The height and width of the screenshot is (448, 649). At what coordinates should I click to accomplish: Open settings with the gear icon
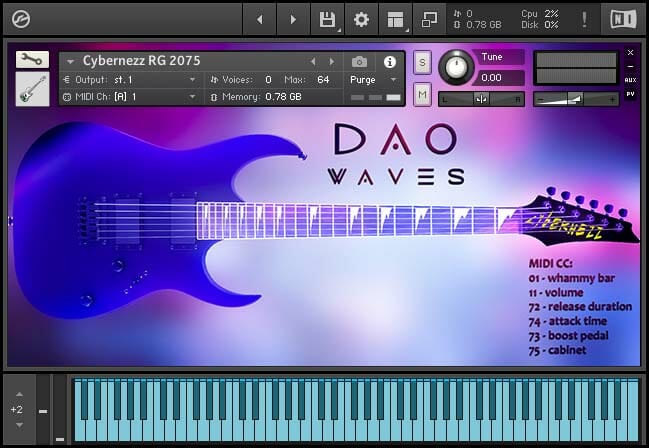pyautogui.click(x=361, y=19)
